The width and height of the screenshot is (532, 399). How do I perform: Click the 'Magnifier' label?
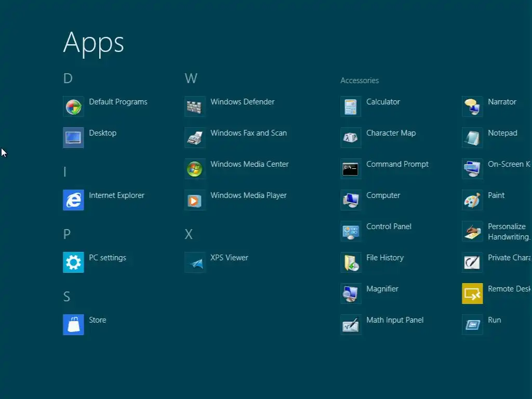[382, 289]
